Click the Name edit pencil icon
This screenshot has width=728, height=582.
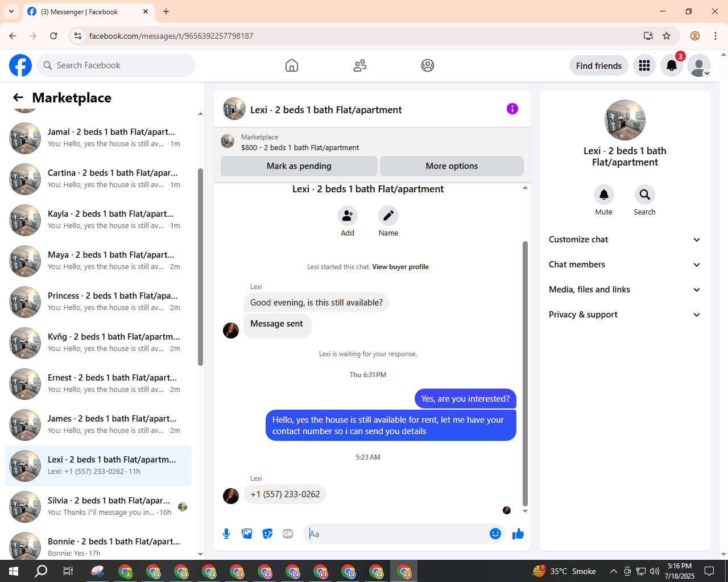coord(388,216)
